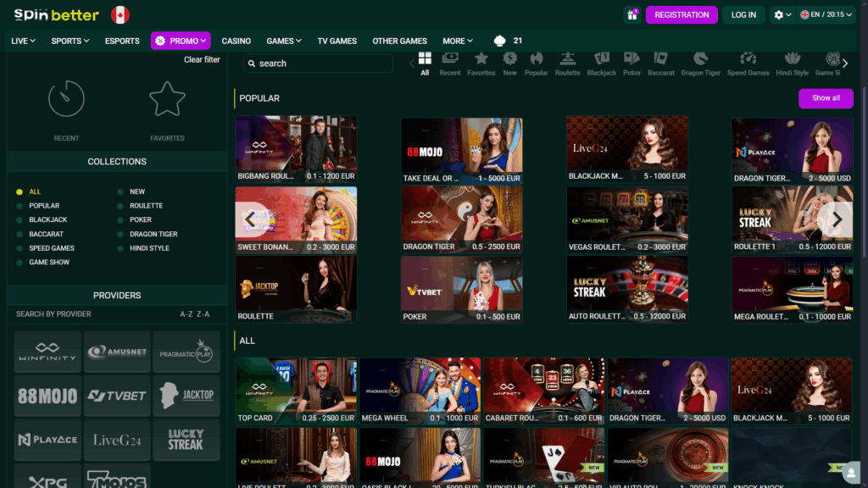Screen dimensions: 868x488
Task: Click the gift bonus icon near Registration
Action: point(633,15)
